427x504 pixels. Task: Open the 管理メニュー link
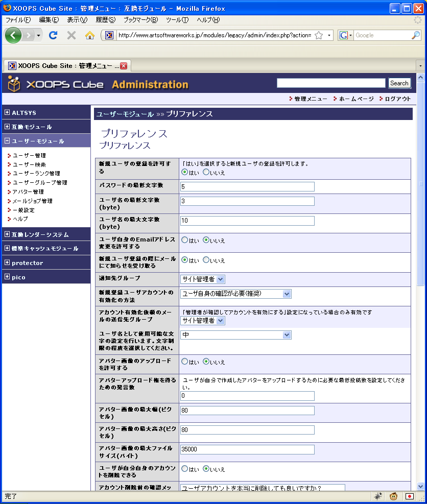pyautogui.click(x=311, y=99)
